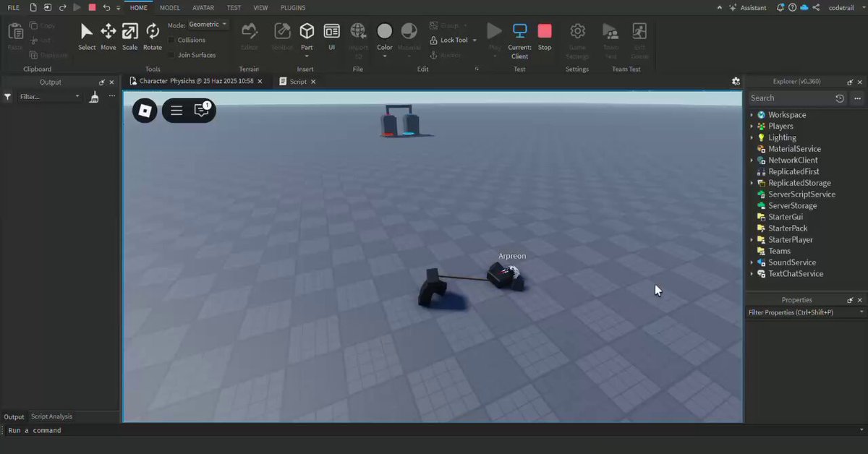Choose the Rotate tool

153,37
